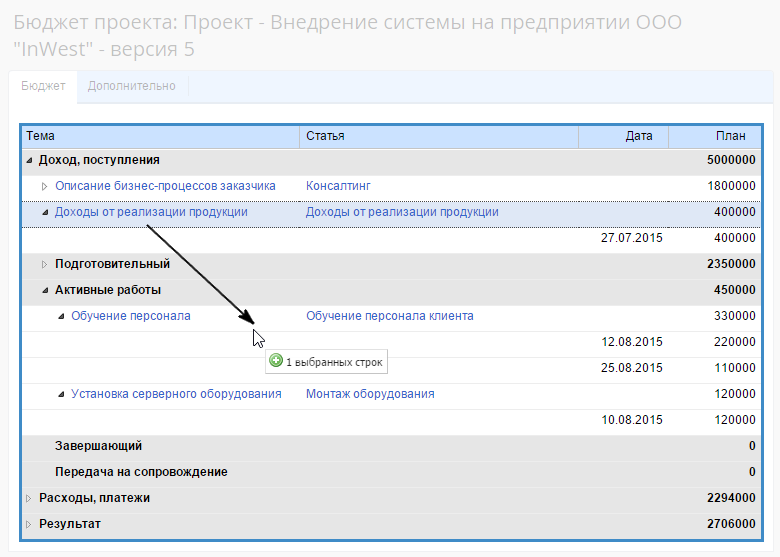Collapse the Обучение персонала row
Image resolution: width=780 pixels, height=557 pixels.
(x=61, y=316)
